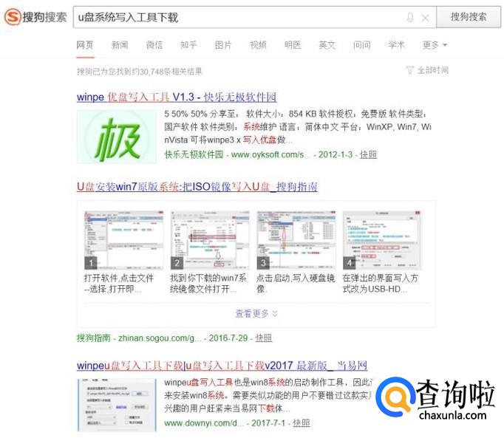
Task: Open step 1 thumbnail 打开软件,点击文件
Action: click(x=123, y=240)
